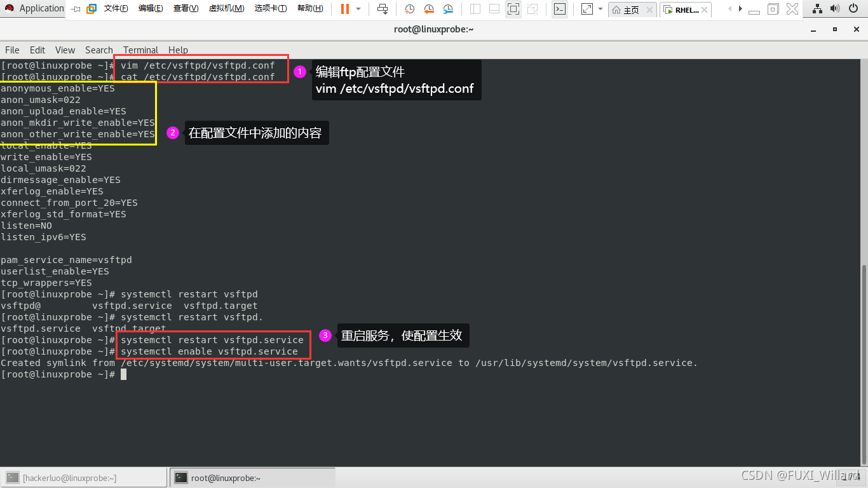Click the 'connect_from_port_20=YES' line
Screen dimensions: 868x488
click(x=69, y=203)
